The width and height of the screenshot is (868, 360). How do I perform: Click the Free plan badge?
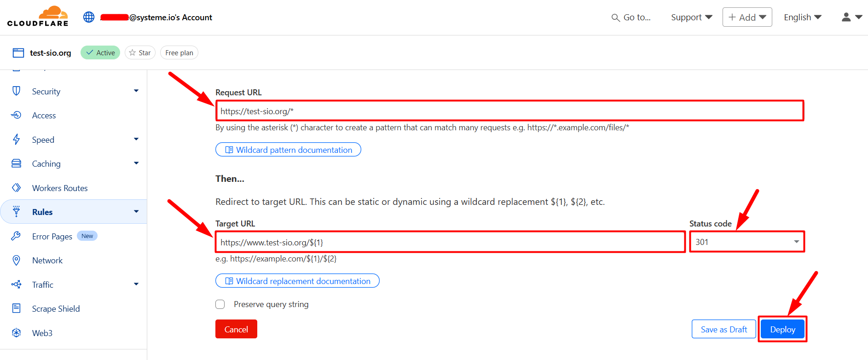[x=179, y=52]
